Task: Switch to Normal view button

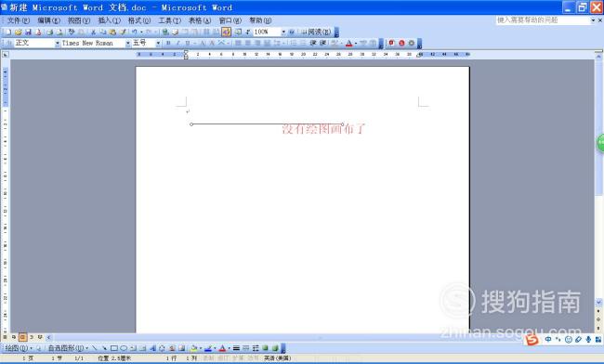Action: [x=5, y=337]
